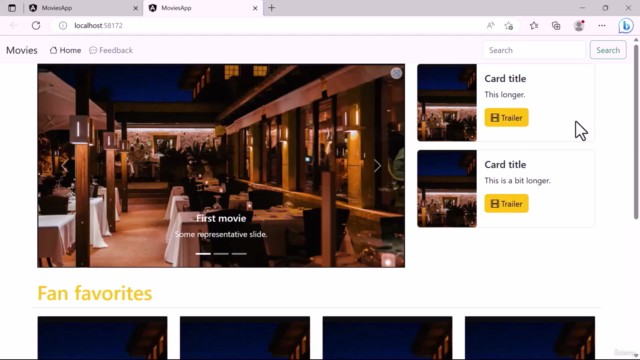Open the Collections icon

pos(556,26)
